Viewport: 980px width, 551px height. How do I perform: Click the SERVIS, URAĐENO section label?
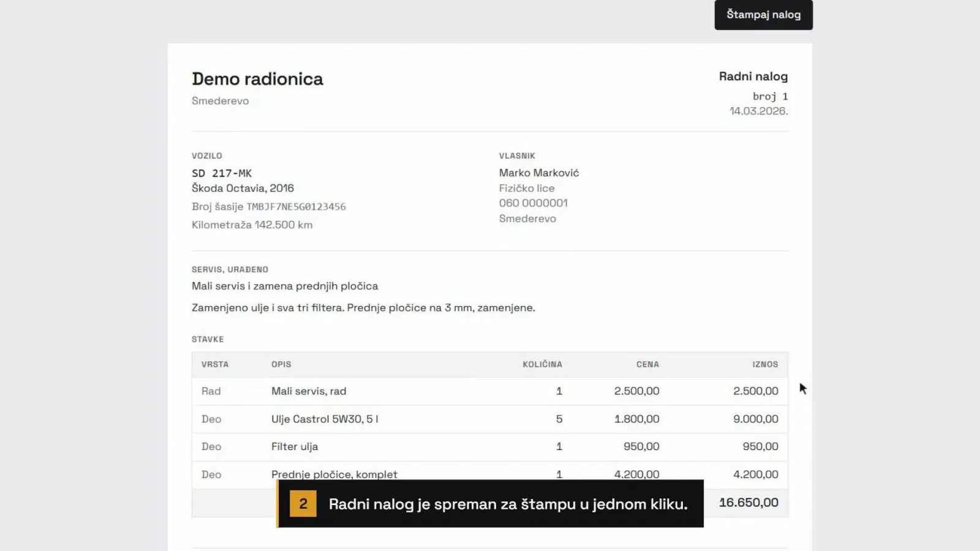[x=230, y=269]
